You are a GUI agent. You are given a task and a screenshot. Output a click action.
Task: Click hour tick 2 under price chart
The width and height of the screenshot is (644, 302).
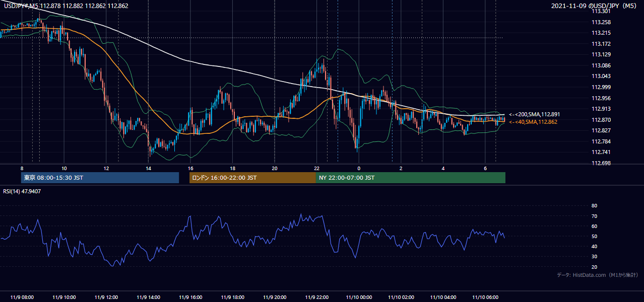tap(401, 168)
